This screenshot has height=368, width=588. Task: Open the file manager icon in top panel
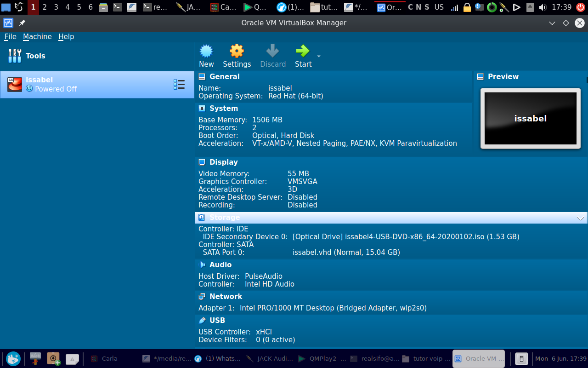click(104, 7)
